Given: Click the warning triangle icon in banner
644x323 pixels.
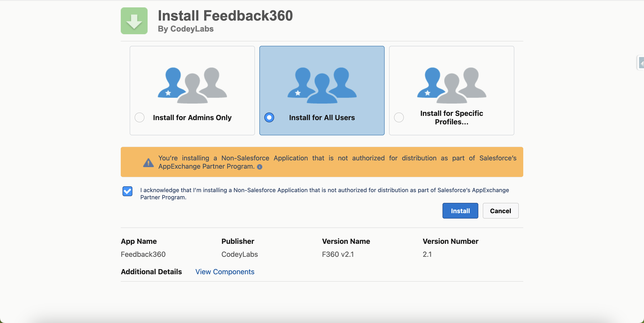Looking at the screenshot, I should click(148, 162).
